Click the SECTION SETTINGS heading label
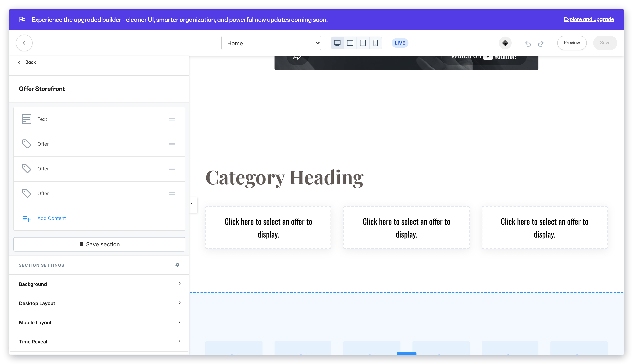 point(42,265)
